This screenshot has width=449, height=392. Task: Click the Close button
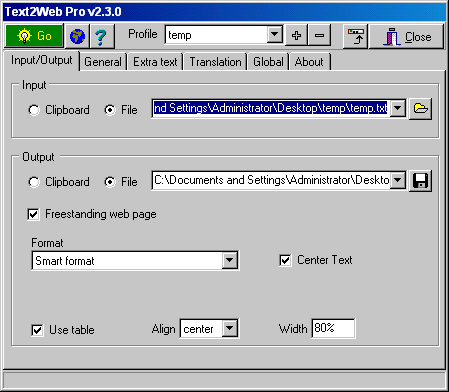(407, 36)
